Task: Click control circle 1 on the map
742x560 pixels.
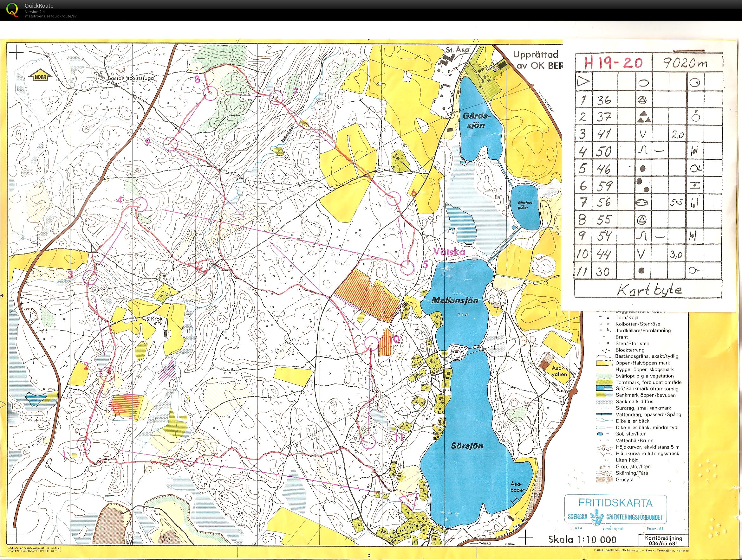Action: point(84,444)
